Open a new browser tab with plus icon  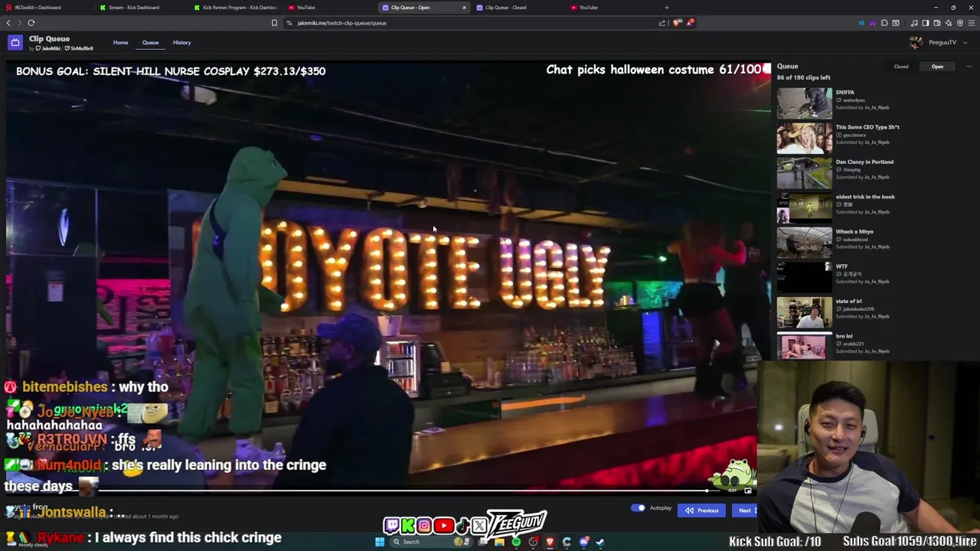[x=666, y=8]
